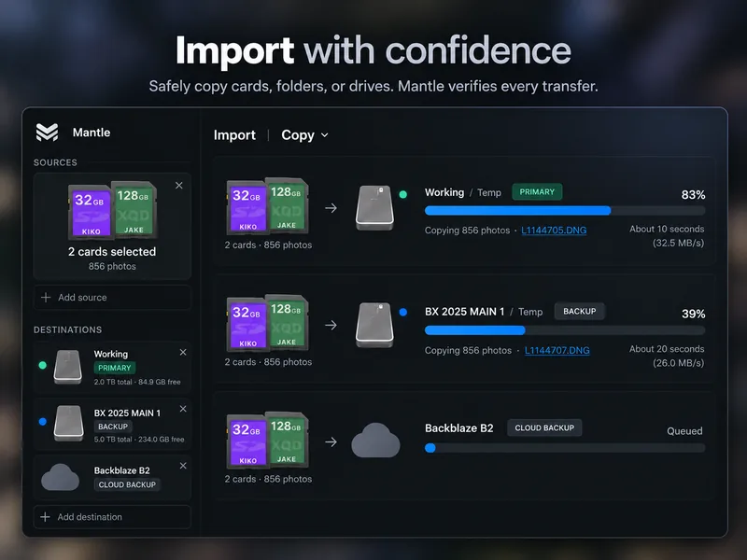This screenshot has width=747, height=560.
Task: Click the plus icon beside Add source
Action: 46,297
